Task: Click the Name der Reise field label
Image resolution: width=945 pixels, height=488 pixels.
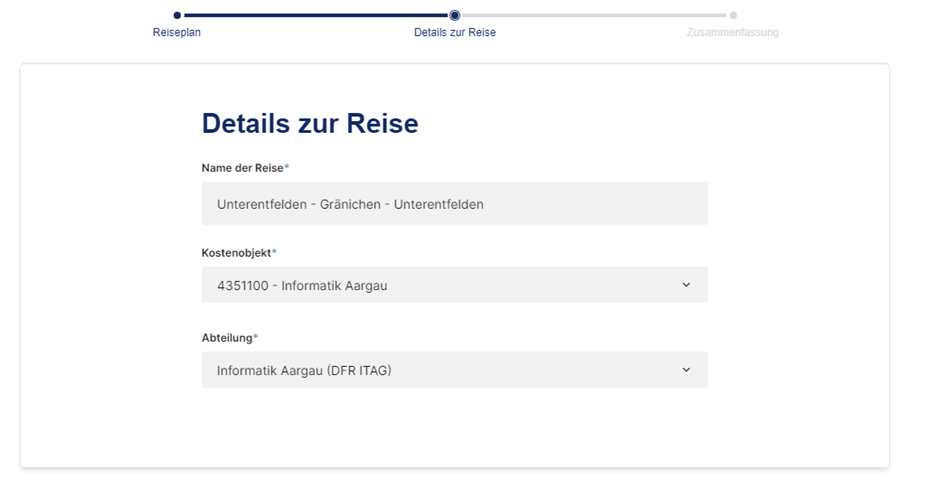Action: coord(243,168)
